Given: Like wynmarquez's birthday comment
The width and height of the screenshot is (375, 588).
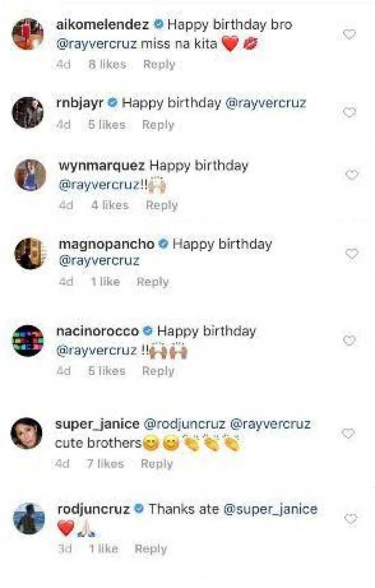Looking at the screenshot, I should (x=351, y=175).
